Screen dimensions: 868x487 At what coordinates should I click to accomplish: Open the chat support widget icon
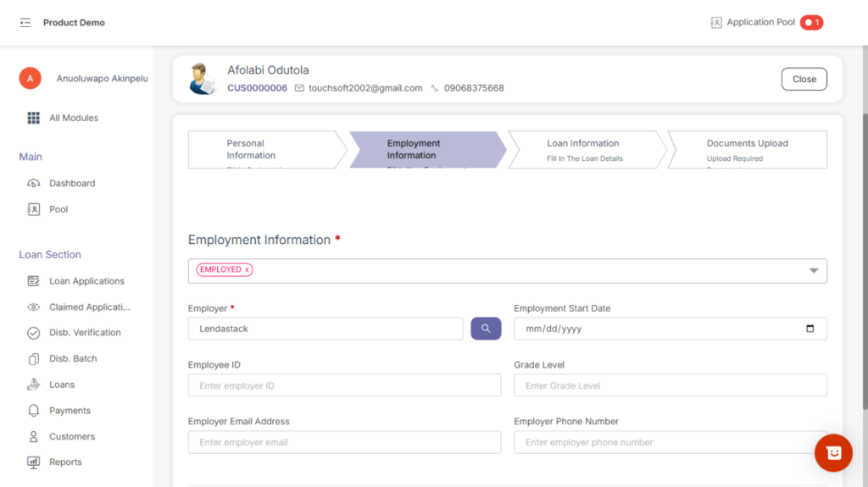pyautogui.click(x=832, y=453)
